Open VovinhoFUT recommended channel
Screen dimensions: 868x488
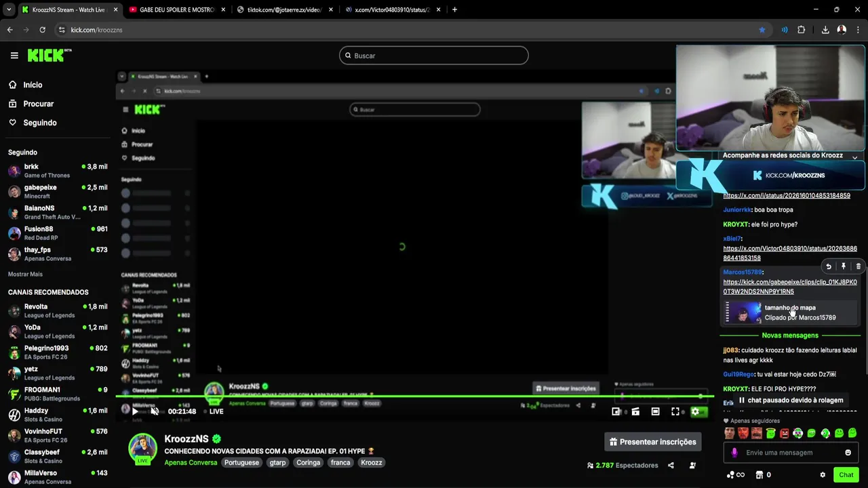58,436
